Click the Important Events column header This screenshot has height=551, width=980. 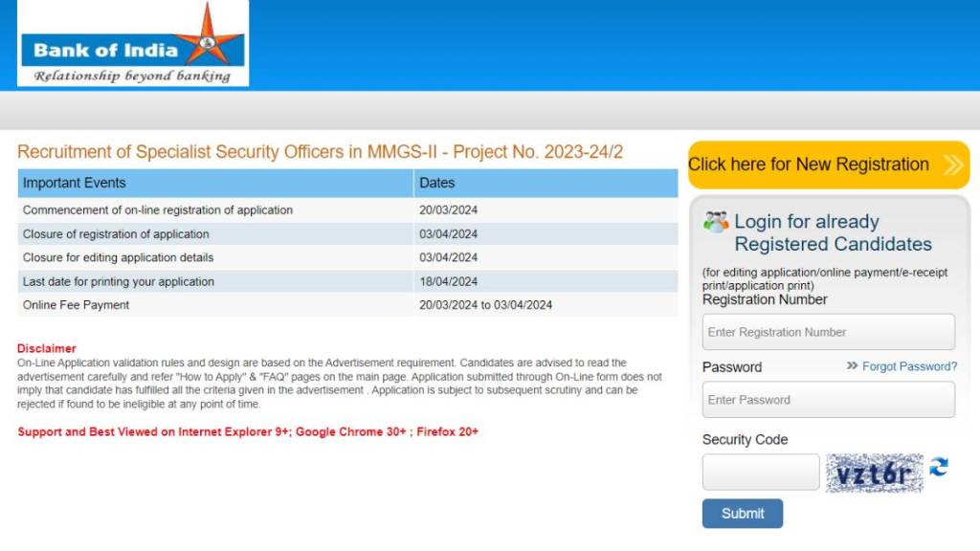[75, 183]
